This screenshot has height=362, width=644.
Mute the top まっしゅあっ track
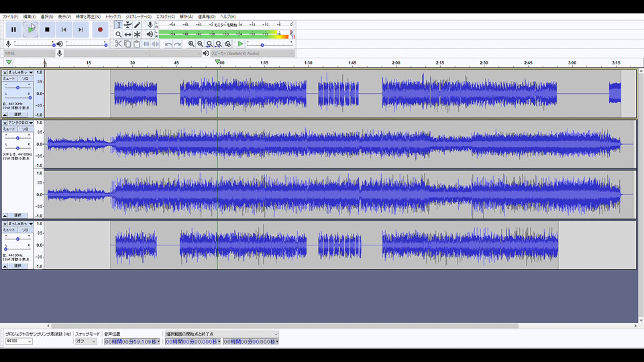(x=9, y=78)
